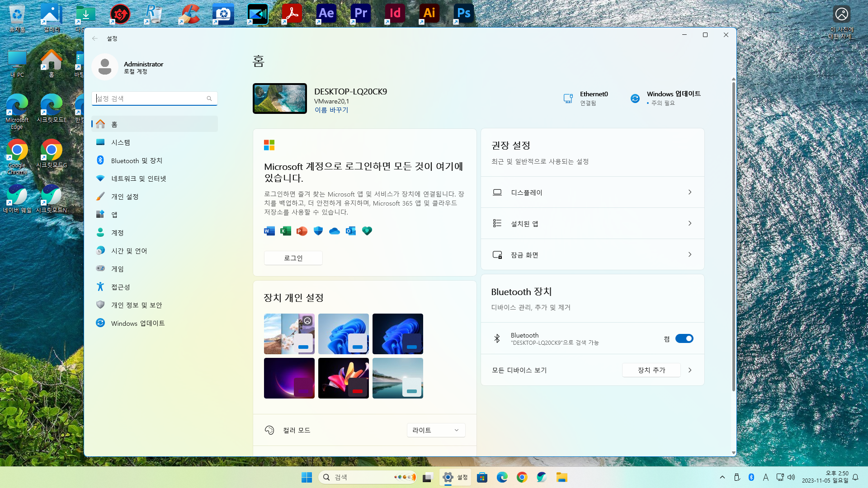Select 계정 in the settings sidebar
This screenshot has width=868, height=488.
(117, 233)
